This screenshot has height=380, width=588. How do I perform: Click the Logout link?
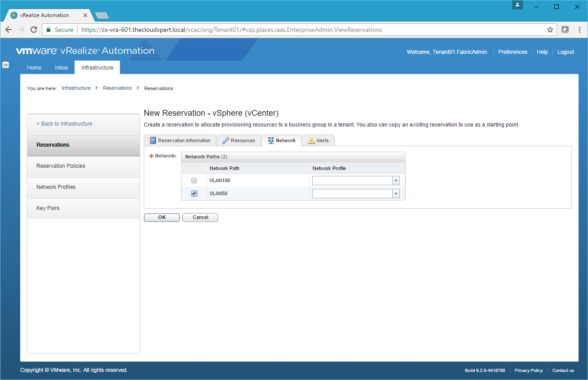566,52
